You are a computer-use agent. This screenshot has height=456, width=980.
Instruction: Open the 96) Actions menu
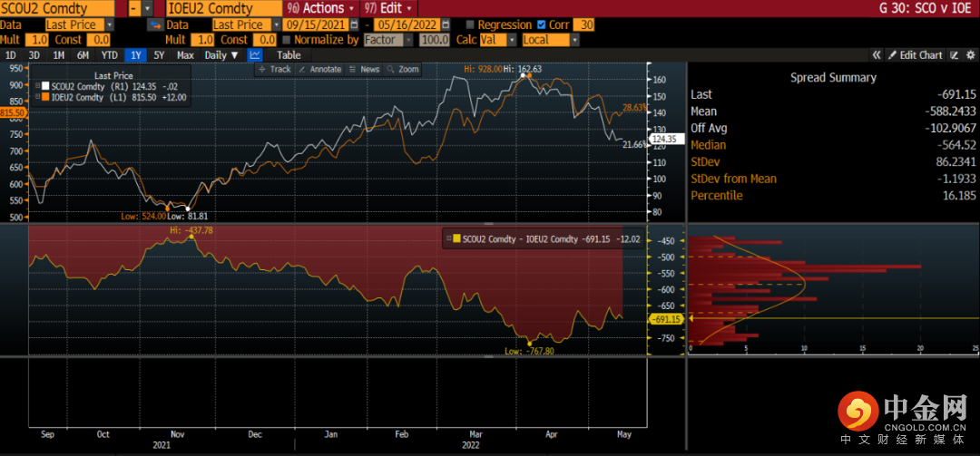[320, 9]
